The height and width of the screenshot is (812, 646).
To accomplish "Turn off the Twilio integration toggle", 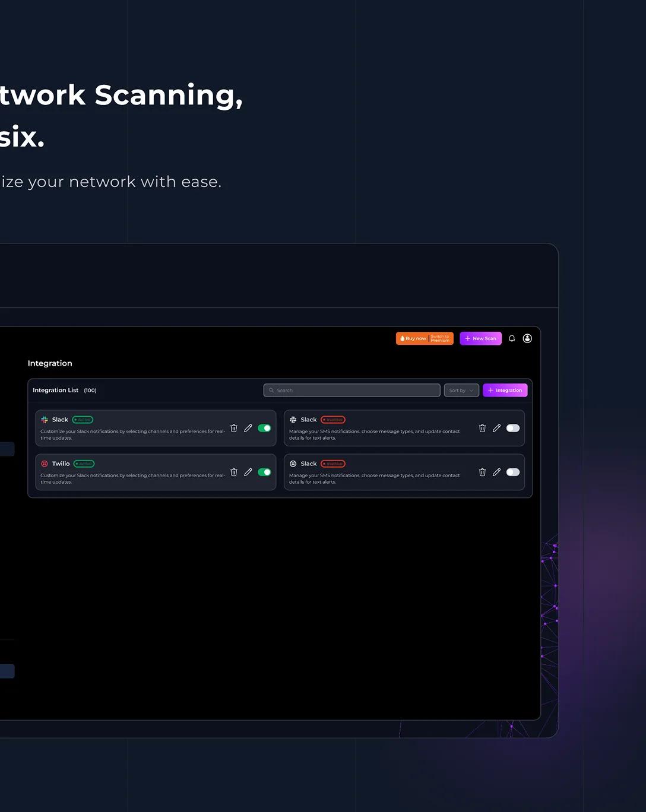I will 264,472.
